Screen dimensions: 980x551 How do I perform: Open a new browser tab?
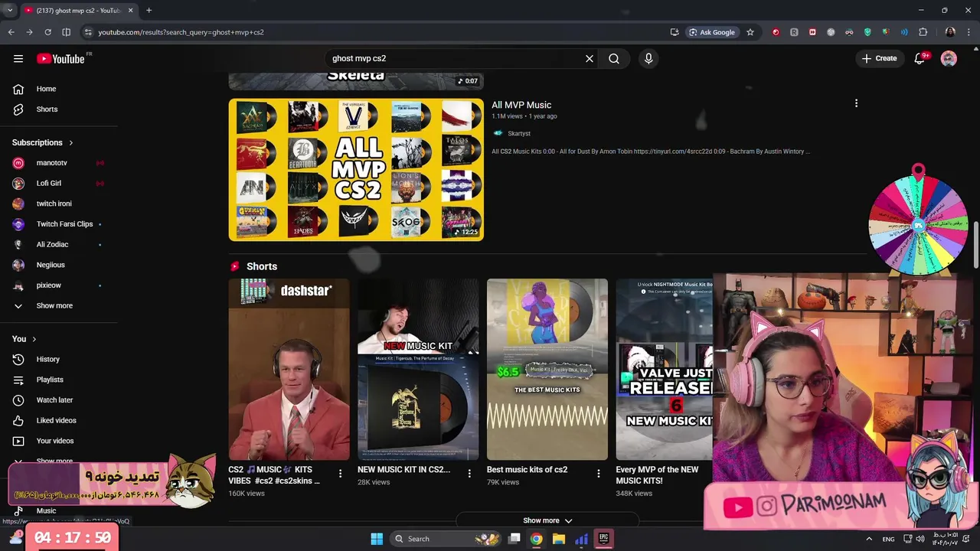(x=149, y=10)
